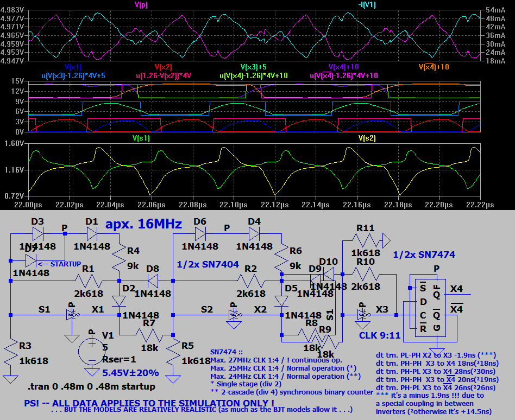Select the SN7474 flip-flop symbol

[428, 307]
